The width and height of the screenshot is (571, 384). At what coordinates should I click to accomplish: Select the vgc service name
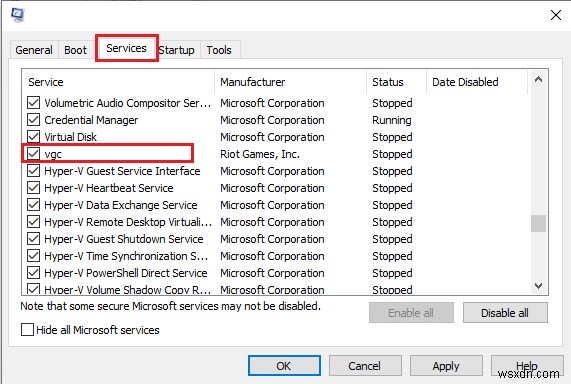53,154
